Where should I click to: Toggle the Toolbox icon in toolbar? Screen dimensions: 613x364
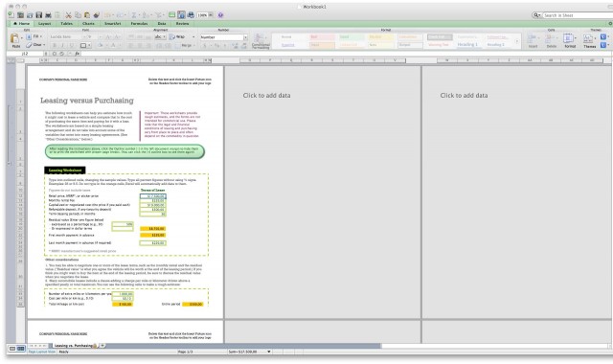tap(181, 15)
